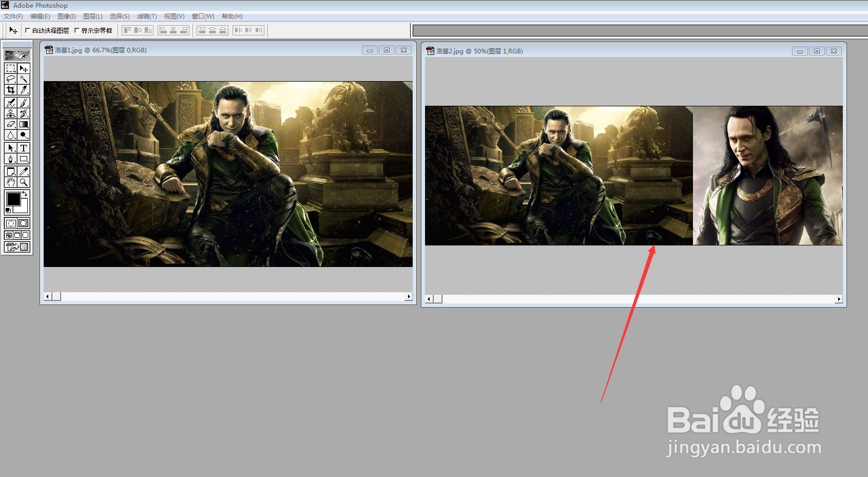Select the Move tool in toolbox
Screen dimensions: 868x477
tap(24, 68)
